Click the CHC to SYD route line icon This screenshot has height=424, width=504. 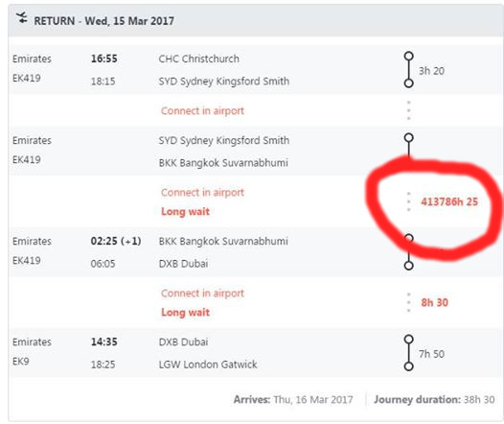point(408,69)
